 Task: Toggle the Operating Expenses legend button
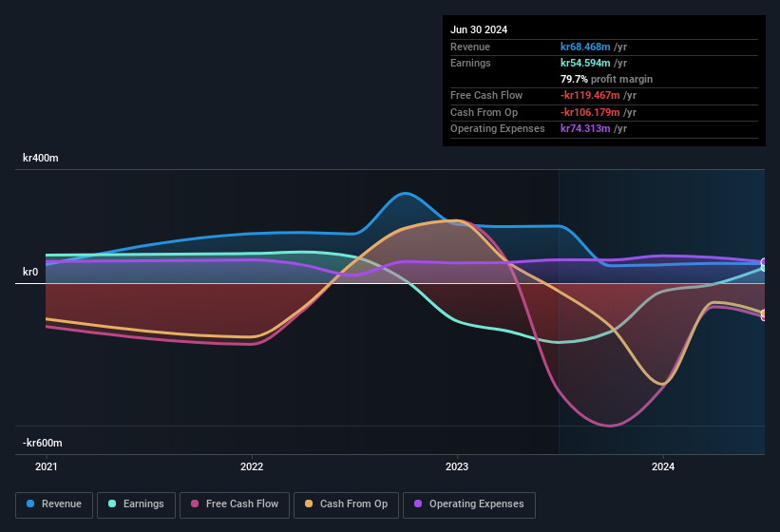(469, 504)
